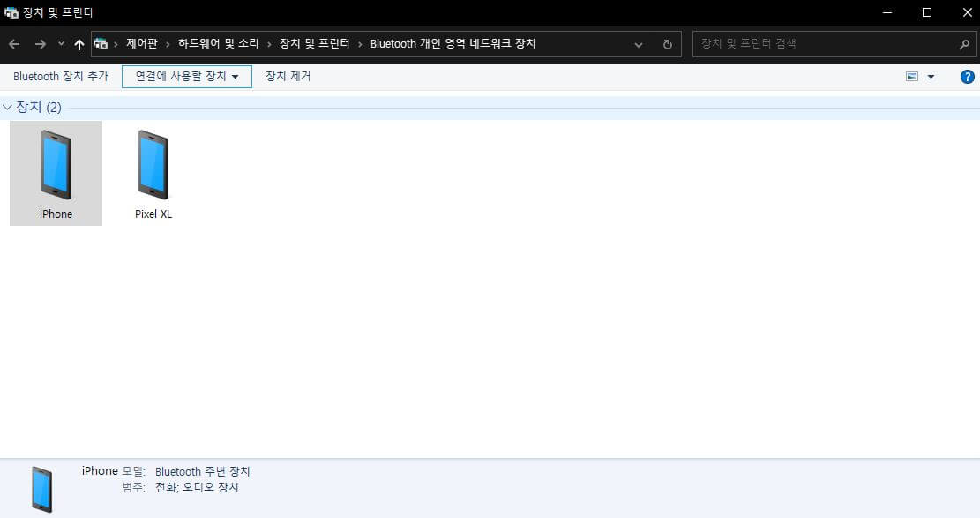This screenshot has width=980, height=518.
Task: Collapse the 장치 (2) device group
Action: [7, 106]
